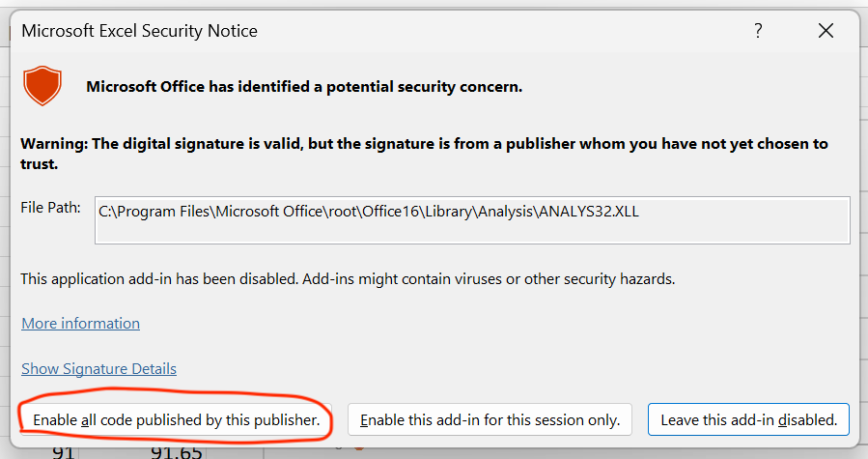Choose Leave this add-in disabled
The image size is (868, 459).
(748, 420)
